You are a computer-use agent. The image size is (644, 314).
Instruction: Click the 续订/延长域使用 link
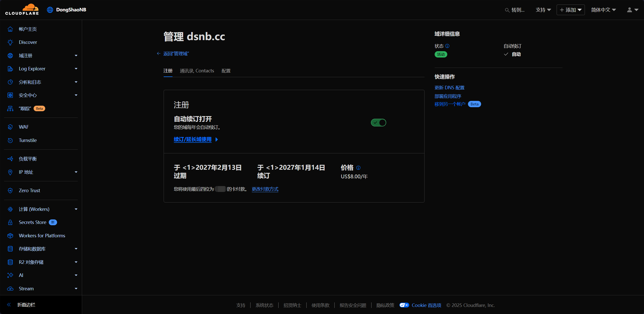click(x=192, y=139)
